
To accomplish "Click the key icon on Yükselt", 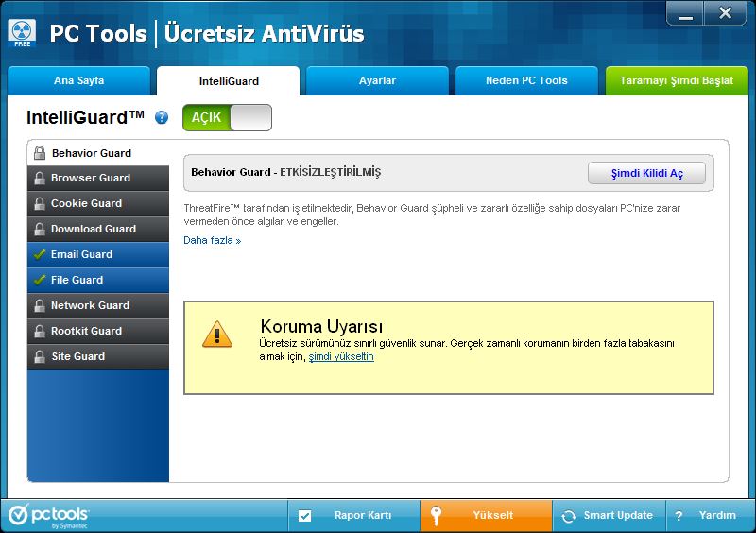I will point(436,516).
